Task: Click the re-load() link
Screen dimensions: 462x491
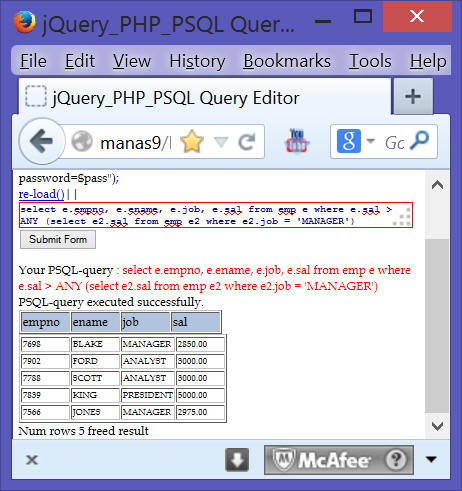Action: tap(42, 194)
